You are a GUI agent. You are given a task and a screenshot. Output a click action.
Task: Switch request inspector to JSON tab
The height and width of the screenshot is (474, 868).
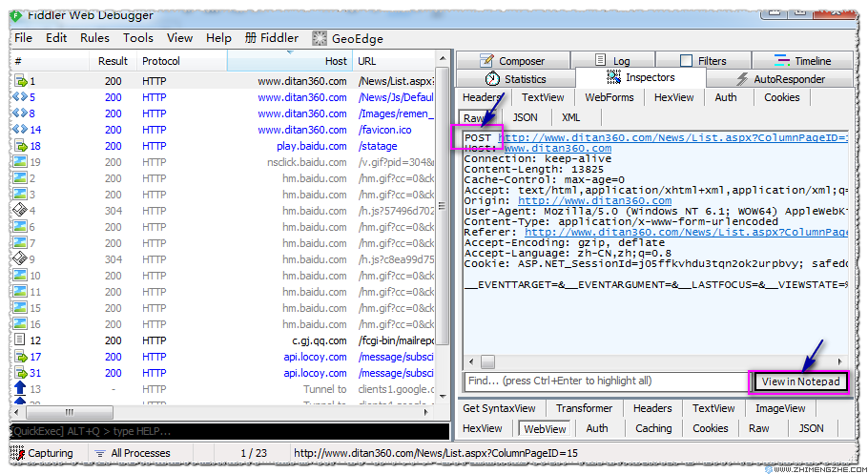point(525,117)
